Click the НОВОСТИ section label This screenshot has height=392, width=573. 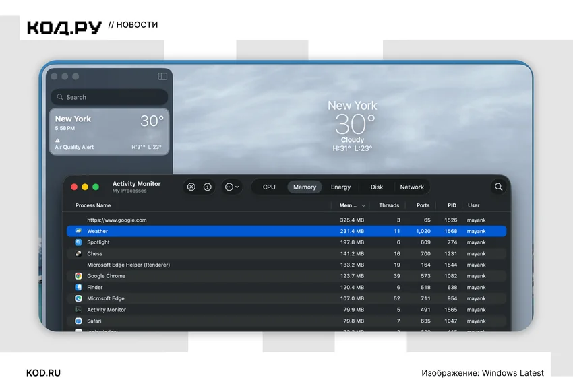click(x=137, y=24)
